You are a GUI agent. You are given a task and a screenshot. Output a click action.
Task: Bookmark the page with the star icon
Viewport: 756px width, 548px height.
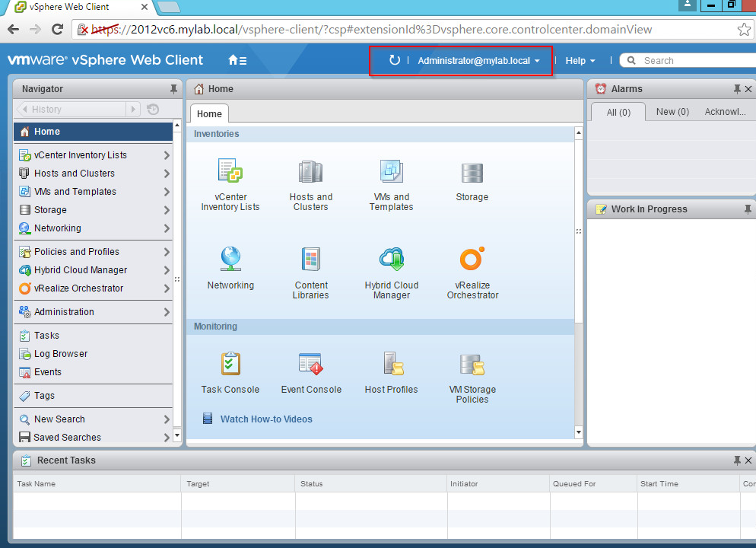point(744,30)
